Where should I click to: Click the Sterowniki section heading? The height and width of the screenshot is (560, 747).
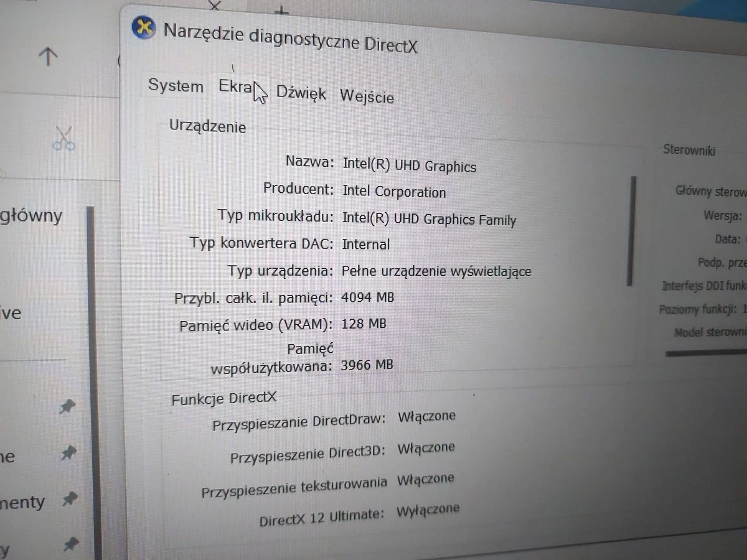coord(688,150)
